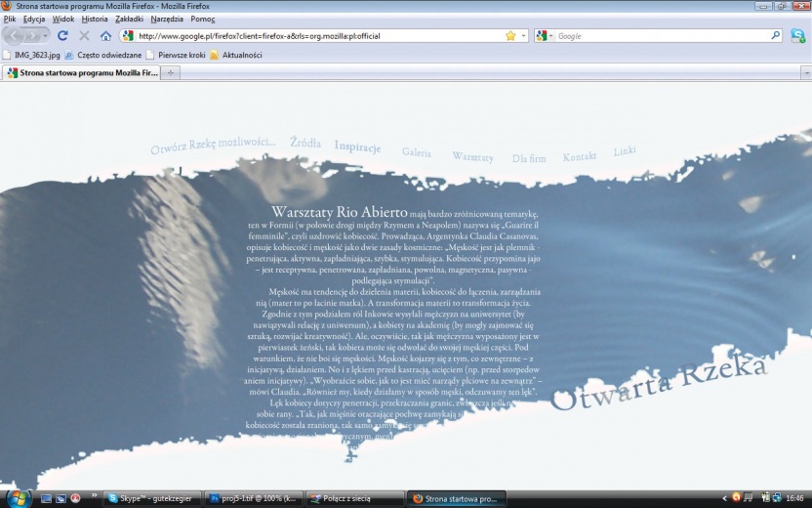
Task: Click the Windows Start orb
Action: point(17,497)
